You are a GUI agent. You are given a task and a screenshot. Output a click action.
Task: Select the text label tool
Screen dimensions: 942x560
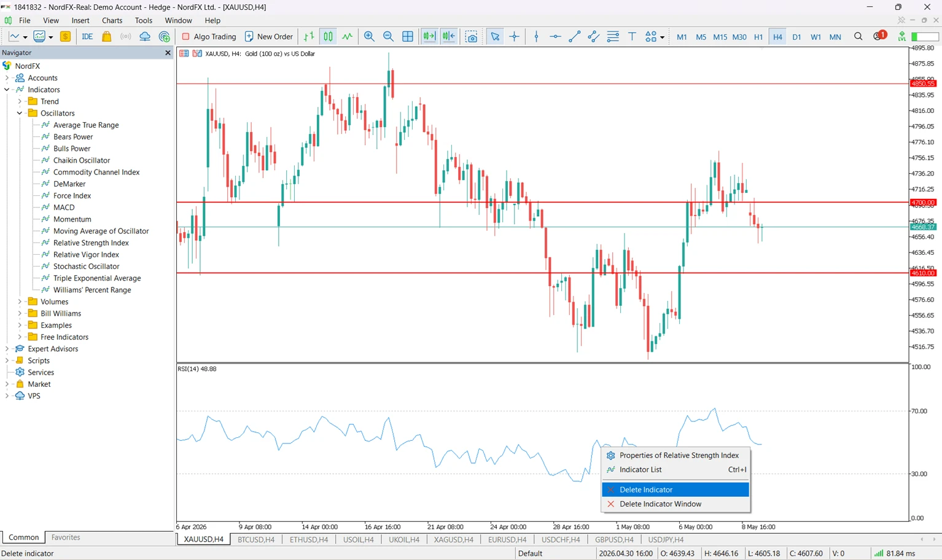pos(632,37)
